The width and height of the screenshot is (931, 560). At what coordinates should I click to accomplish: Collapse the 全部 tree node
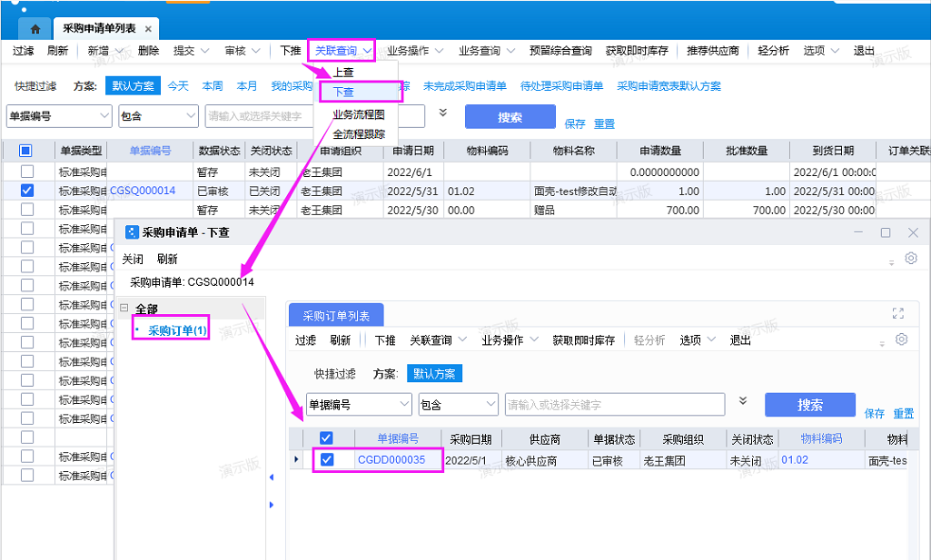[124, 308]
